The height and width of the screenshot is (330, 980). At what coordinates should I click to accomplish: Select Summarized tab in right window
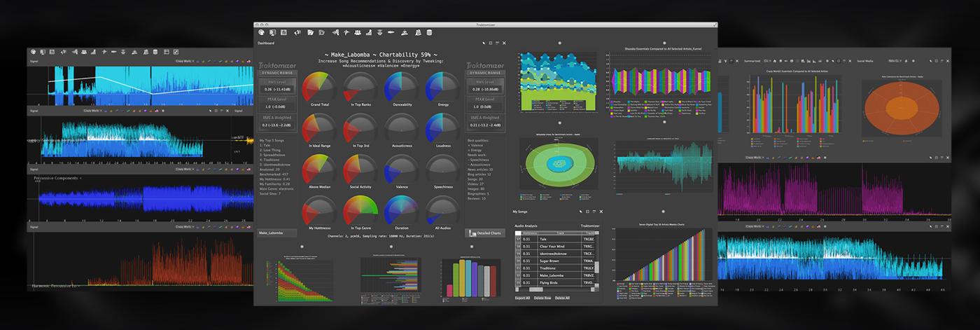(752, 61)
